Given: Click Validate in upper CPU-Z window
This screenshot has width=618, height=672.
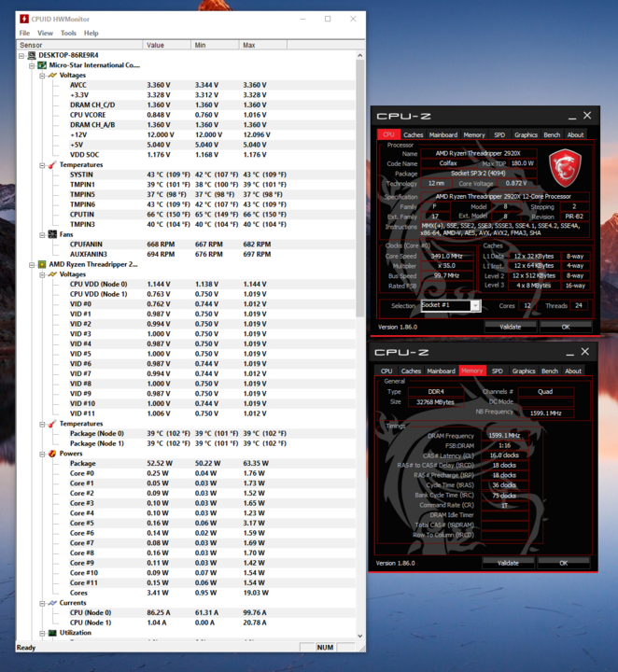Looking at the screenshot, I should pyautogui.click(x=510, y=327).
